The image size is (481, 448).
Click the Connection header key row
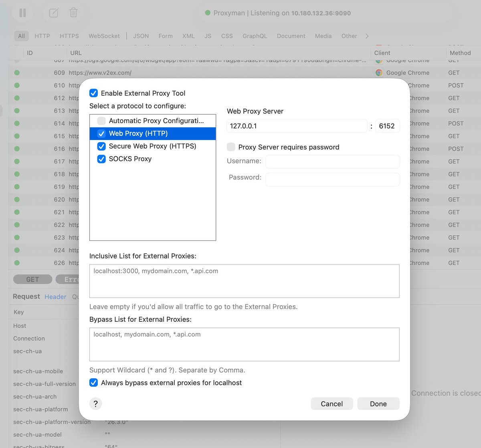pos(29,338)
